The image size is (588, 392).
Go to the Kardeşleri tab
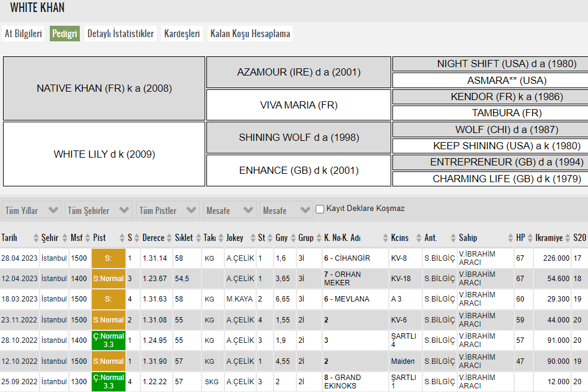[182, 34]
